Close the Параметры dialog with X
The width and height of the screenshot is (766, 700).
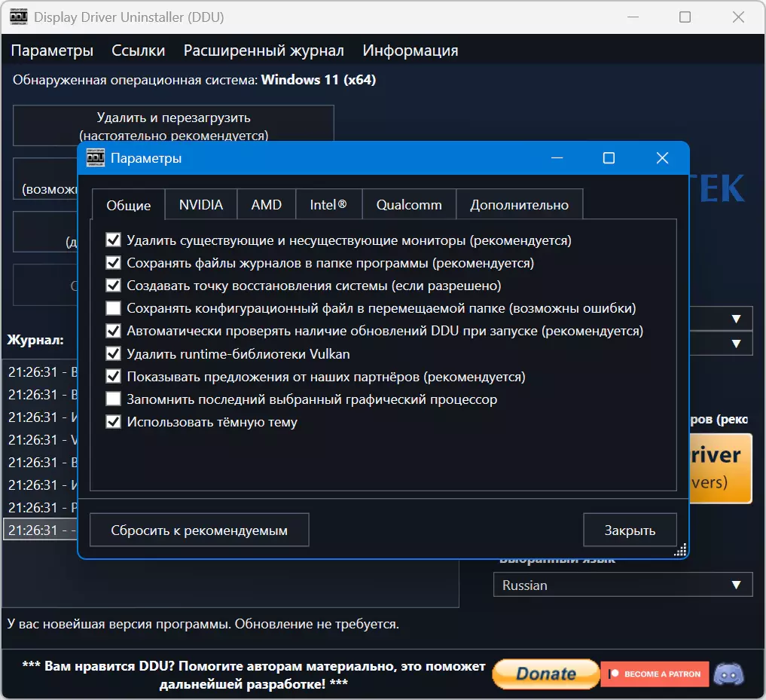(662, 158)
